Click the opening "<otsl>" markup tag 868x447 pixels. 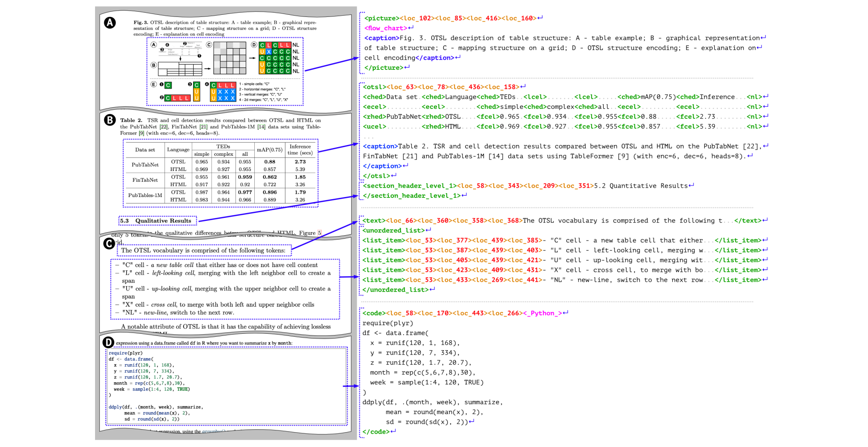pos(374,87)
